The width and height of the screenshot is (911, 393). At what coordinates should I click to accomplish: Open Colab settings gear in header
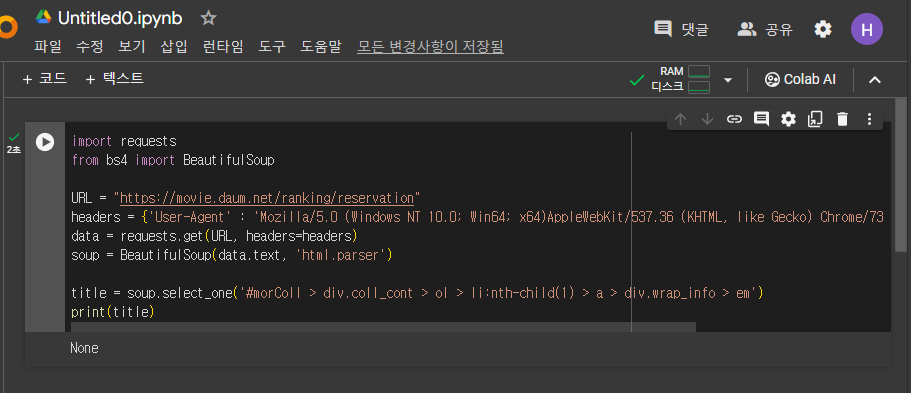[x=823, y=29]
